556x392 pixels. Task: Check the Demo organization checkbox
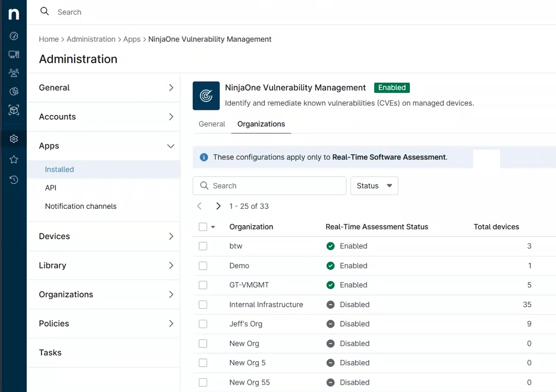point(203,265)
